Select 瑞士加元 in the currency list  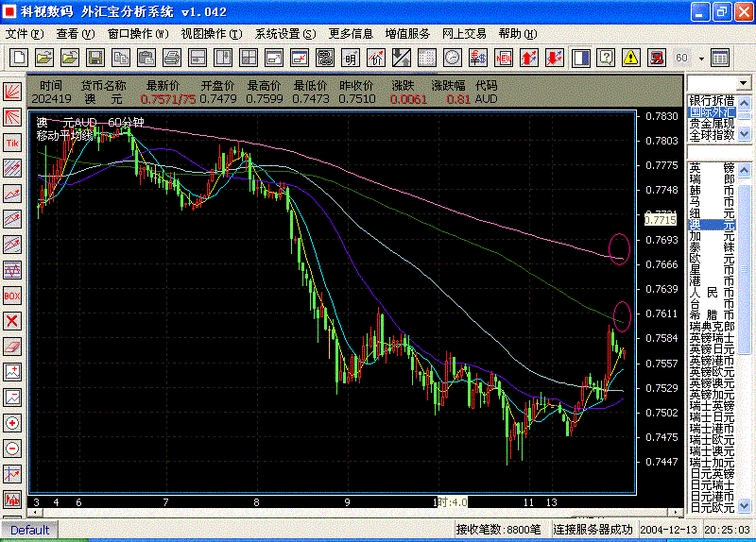(713, 463)
